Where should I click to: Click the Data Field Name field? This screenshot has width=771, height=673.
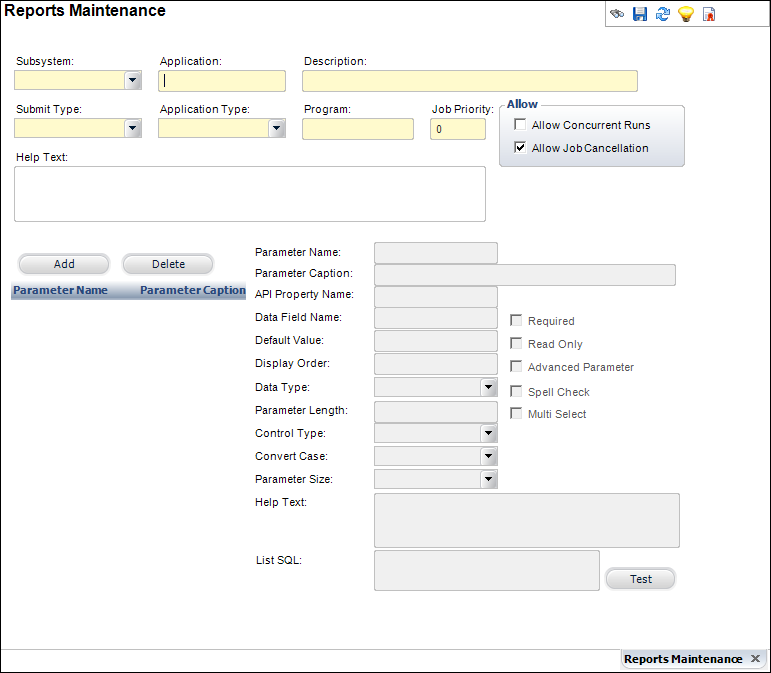pos(436,318)
